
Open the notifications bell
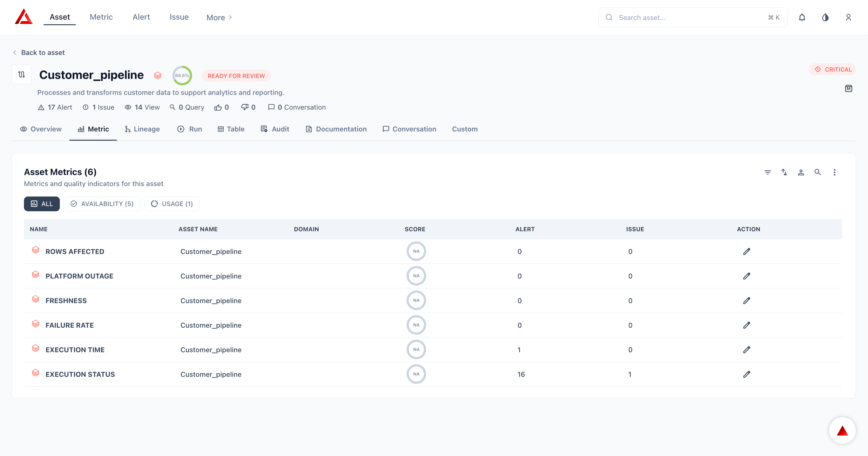[802, 17]
